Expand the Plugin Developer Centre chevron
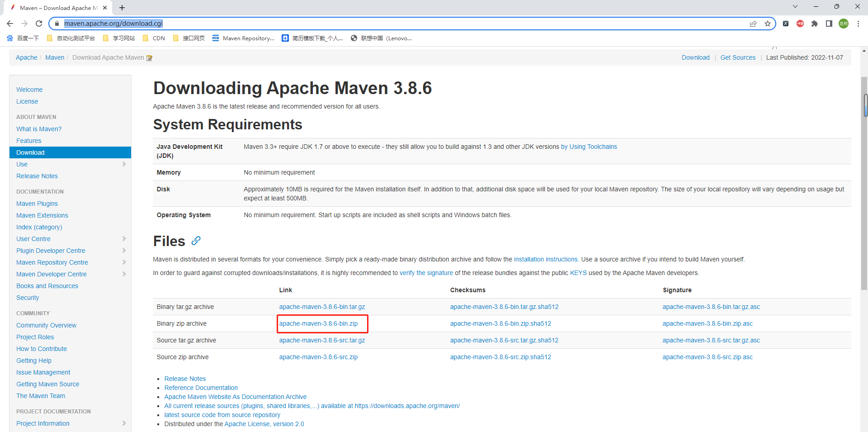Screen dimensions: 868x432 [124, 251]
